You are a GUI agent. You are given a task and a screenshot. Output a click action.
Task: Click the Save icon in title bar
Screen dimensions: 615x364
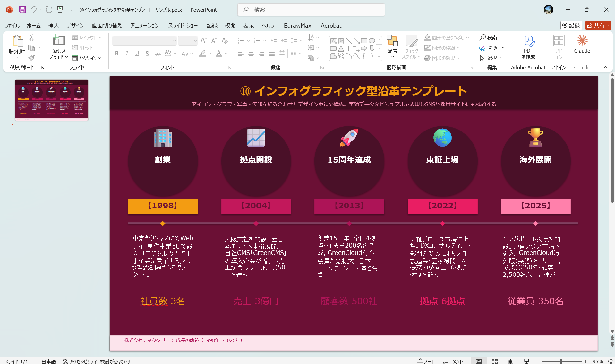pyautogui.click(x=22, y=10)
